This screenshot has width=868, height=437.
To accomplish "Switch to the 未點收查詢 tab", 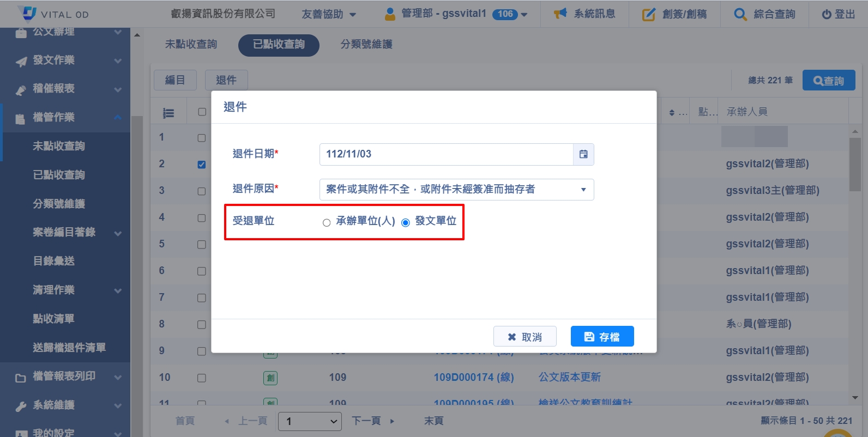I will (191, 44).
